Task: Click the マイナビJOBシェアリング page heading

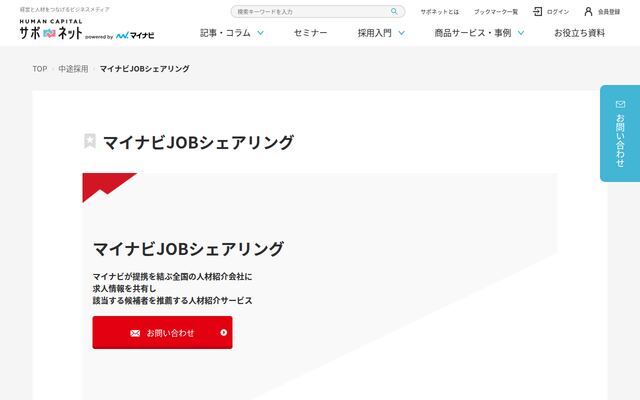Action: click(198, 142)
